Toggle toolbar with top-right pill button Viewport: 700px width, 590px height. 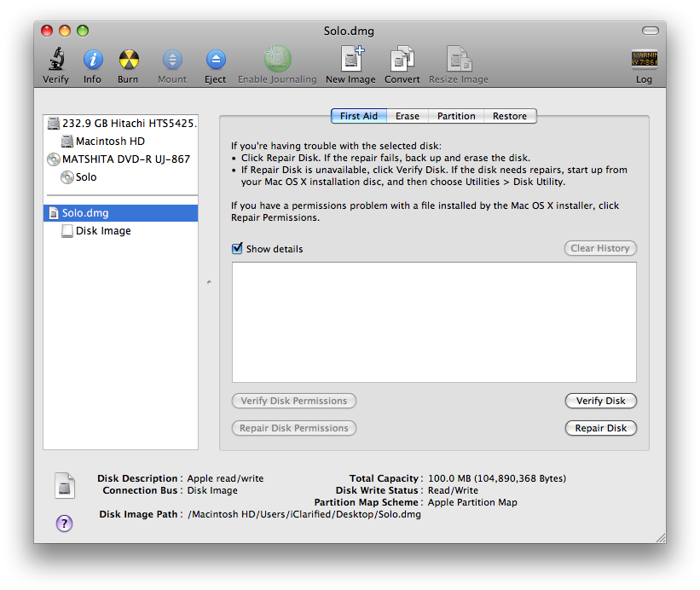click(x=651, y=31)
